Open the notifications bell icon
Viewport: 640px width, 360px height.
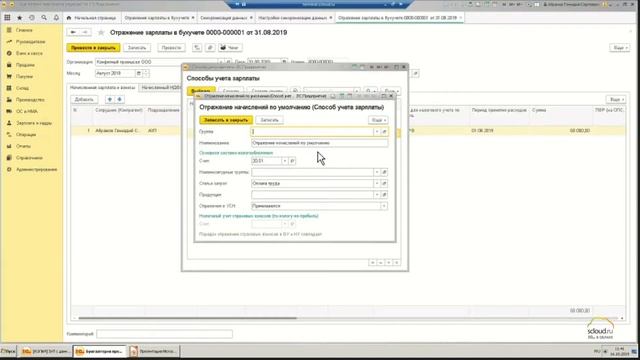tap(56, 18)
